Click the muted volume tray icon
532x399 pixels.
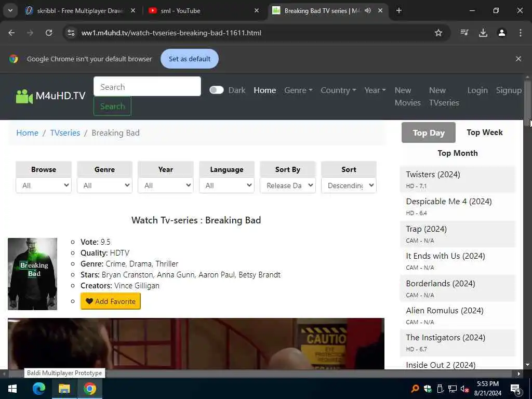(464, 389)
